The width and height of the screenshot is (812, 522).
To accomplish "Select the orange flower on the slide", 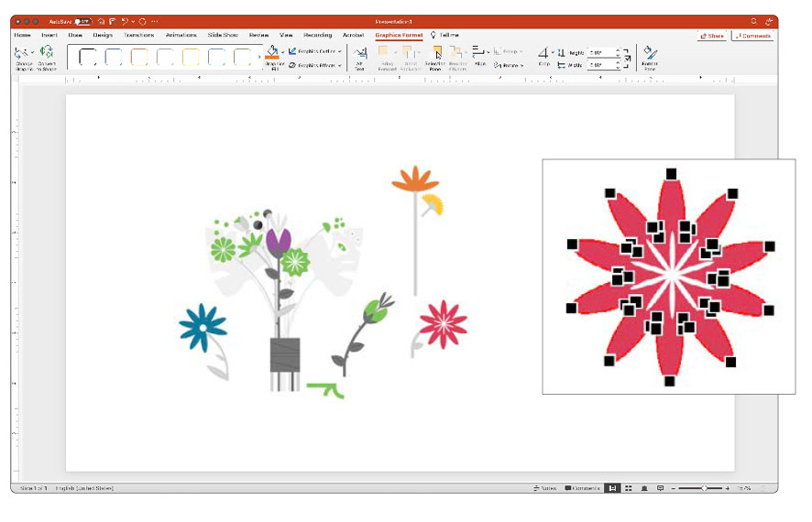I will click(x=415, y=179).
